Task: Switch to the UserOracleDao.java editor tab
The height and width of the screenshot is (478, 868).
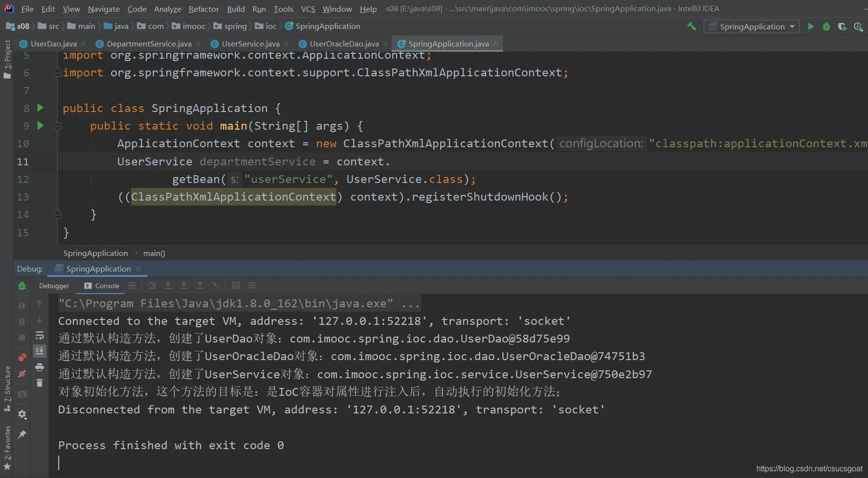Action: (x=344, y=44)
